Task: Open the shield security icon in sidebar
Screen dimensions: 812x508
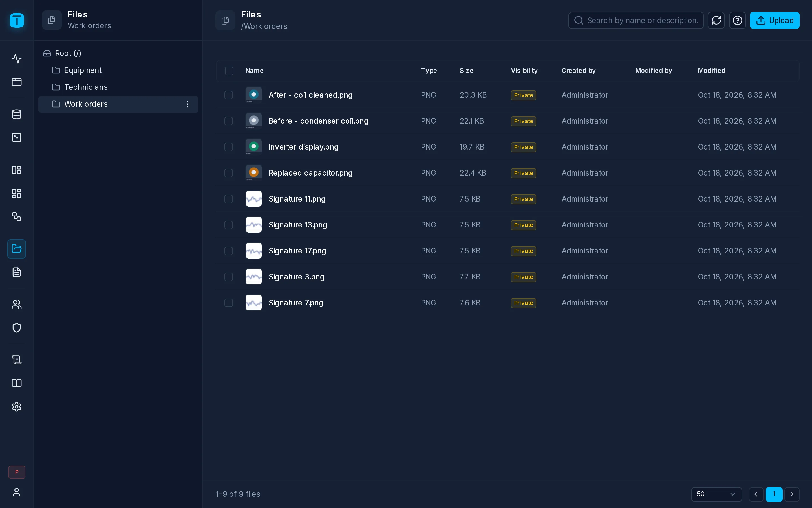Action: click(x=16, y=328)
